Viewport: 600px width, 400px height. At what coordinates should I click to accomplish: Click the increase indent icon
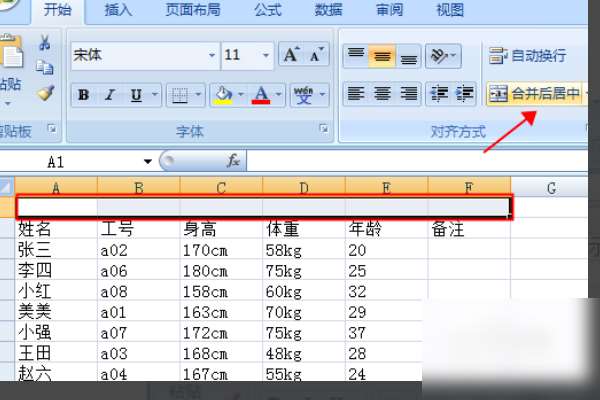464,93
